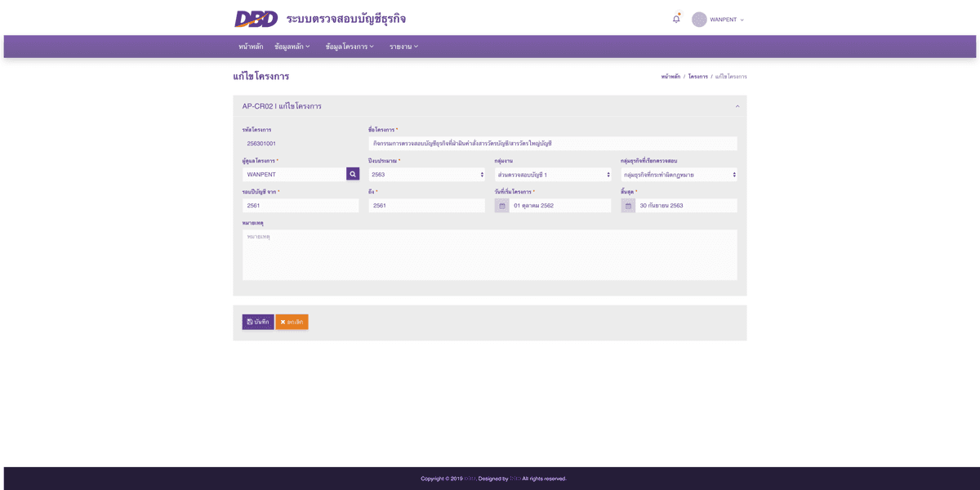
Task: Click the DBD logo
Action: pyautogui.click(x=256, y=19)
